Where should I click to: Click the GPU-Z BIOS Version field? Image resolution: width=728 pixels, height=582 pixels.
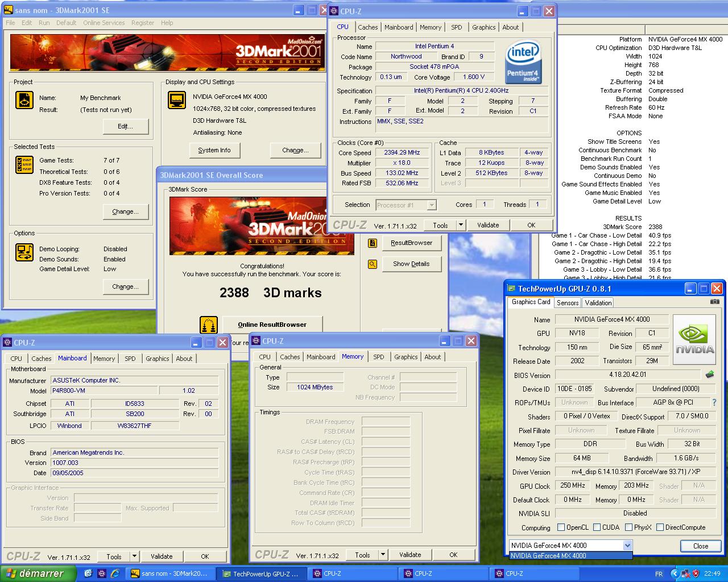[x=628, y=375]
